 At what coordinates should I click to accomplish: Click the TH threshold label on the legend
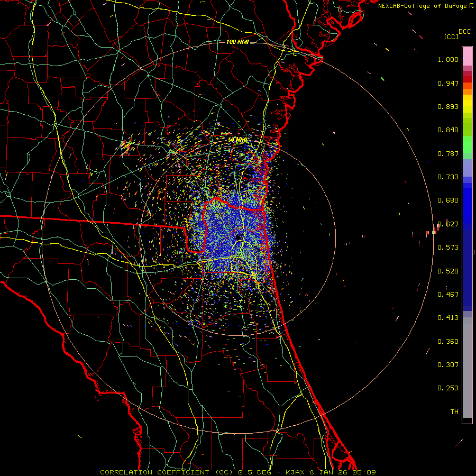coord(454,412)
